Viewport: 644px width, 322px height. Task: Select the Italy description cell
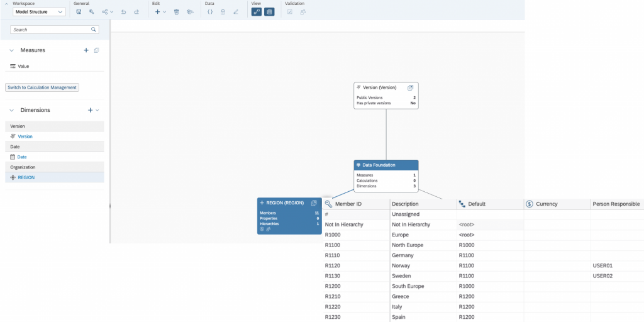click(423, 307)
